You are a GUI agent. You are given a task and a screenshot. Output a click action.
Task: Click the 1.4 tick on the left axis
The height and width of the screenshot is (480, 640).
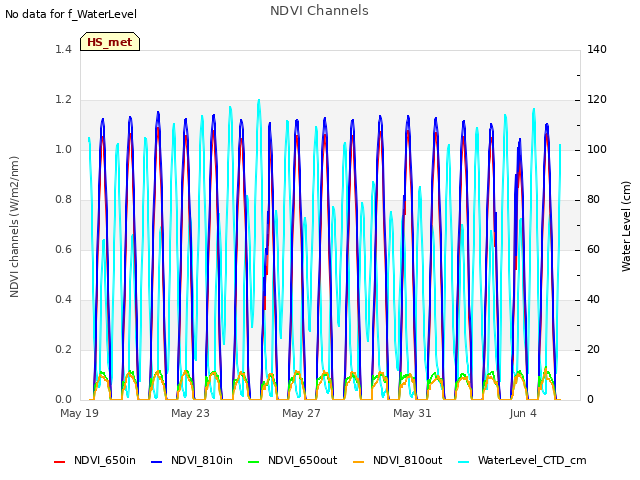point(63,49)
